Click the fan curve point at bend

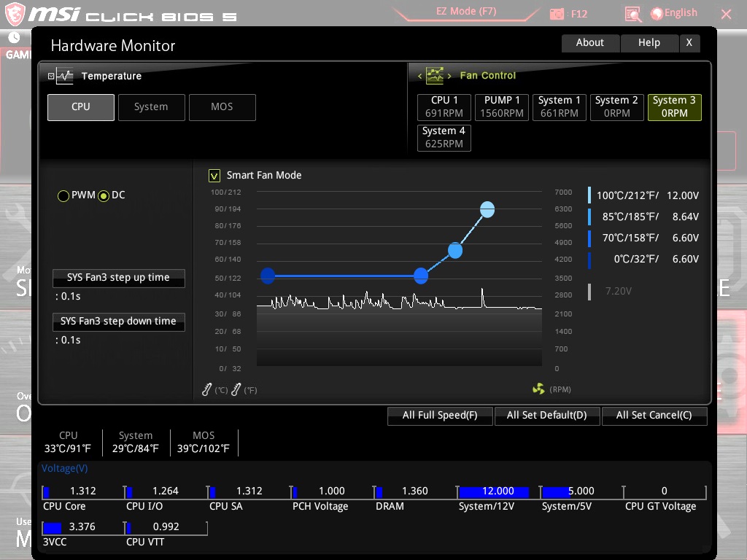point(421,276)
